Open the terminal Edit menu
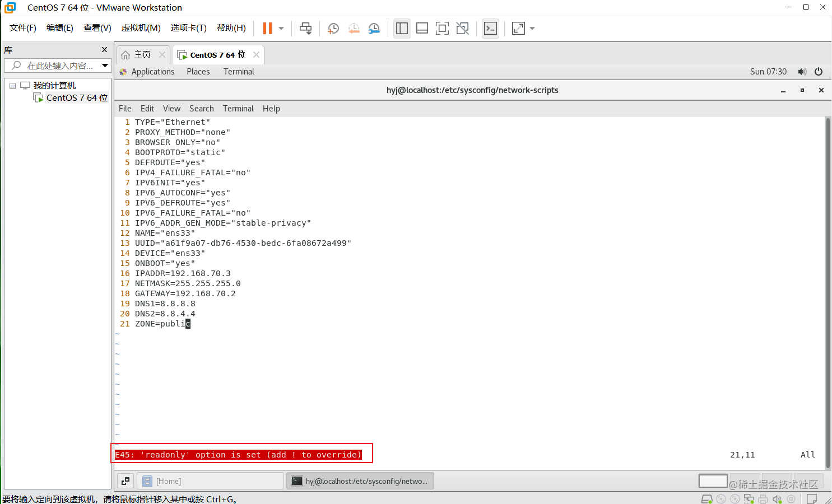This screenshot has width=832, height=504. tap(147, 109)
